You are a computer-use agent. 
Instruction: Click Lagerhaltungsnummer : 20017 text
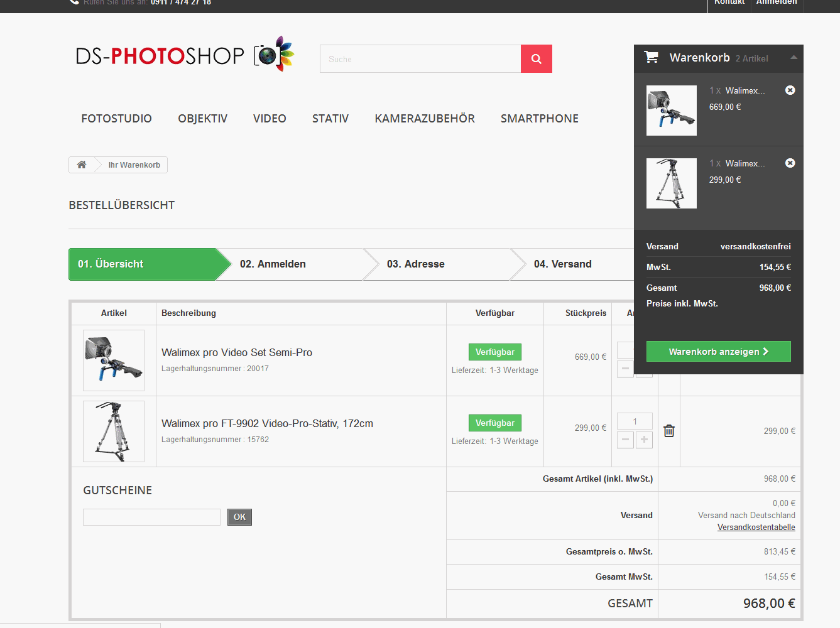click(x=215, y=369)
